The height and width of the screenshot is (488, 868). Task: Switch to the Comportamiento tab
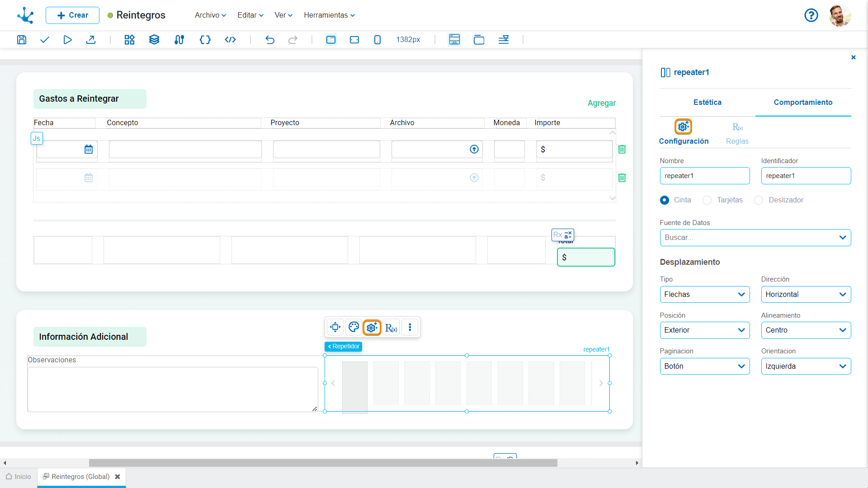coord(803,103)
